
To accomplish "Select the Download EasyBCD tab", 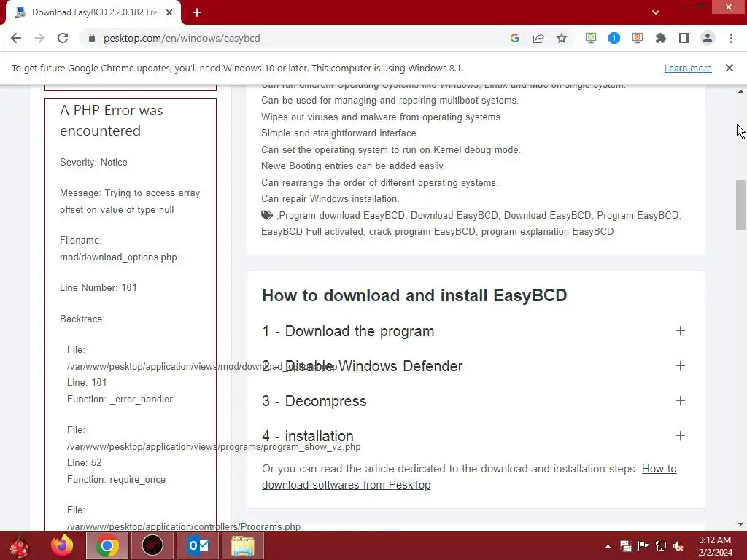I will point(93,12).
